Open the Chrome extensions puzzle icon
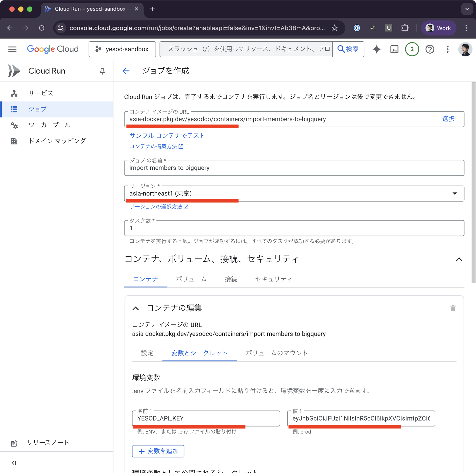The height and width of the screenshot is (473, 476). coord(405,28)
